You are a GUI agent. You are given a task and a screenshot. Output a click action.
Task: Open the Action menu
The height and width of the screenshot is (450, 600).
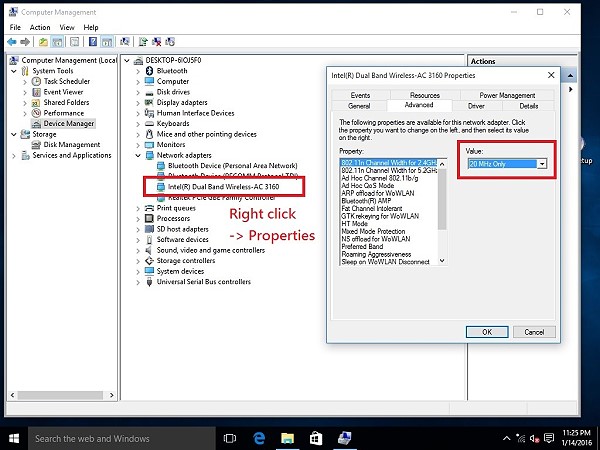(40, 27)
